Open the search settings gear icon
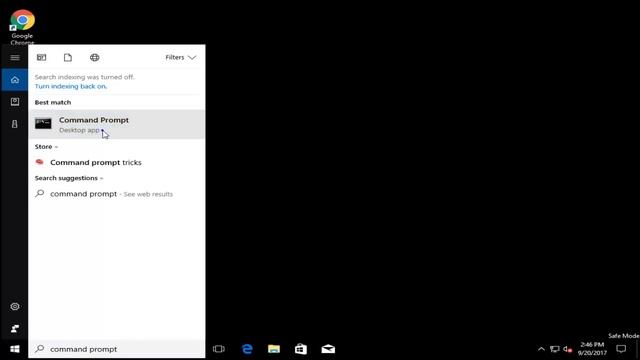Screen dimensions: 640x360 (15, 307)
